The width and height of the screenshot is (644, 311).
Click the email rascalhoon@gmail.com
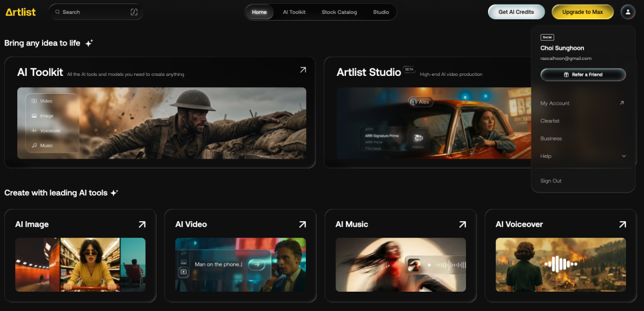566,58
